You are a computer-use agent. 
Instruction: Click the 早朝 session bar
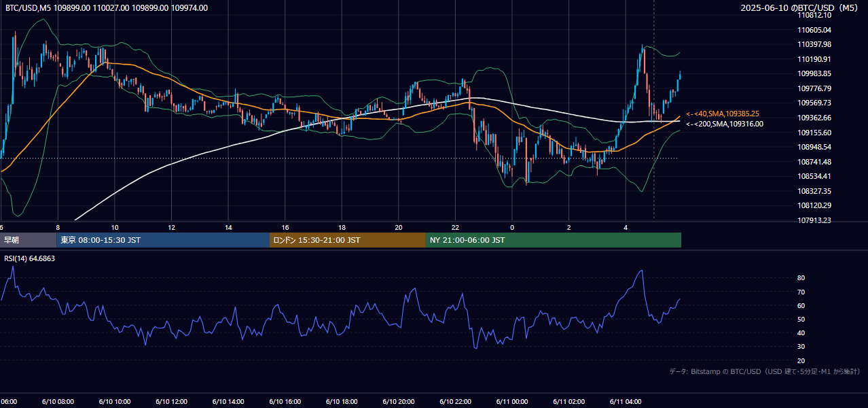pyautogui.click(x=29, y=240)
